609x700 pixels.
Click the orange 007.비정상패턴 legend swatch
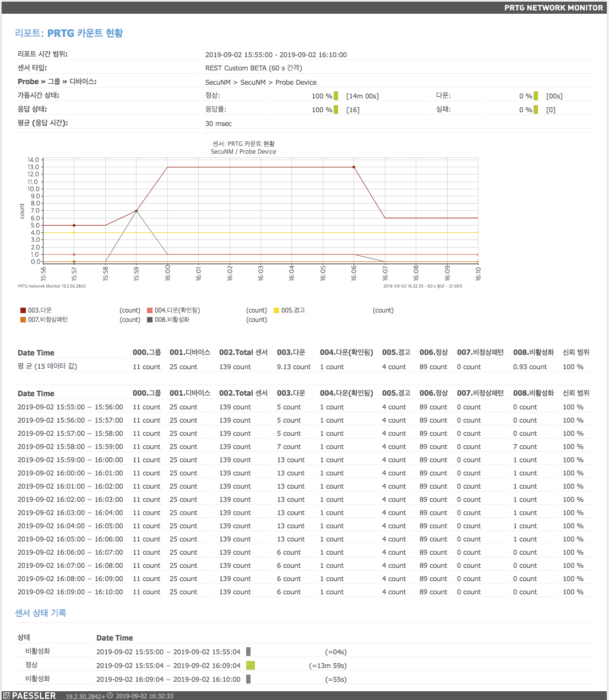[23, 320]
